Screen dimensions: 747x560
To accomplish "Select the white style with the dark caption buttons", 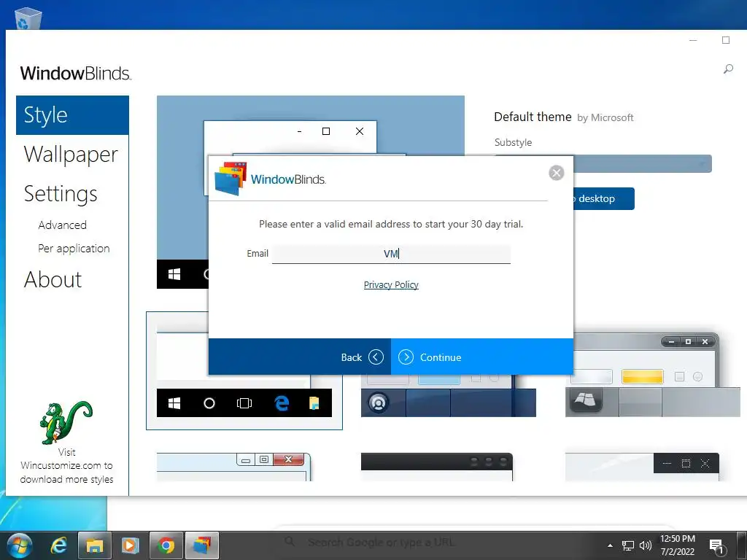I will (642, 467).
